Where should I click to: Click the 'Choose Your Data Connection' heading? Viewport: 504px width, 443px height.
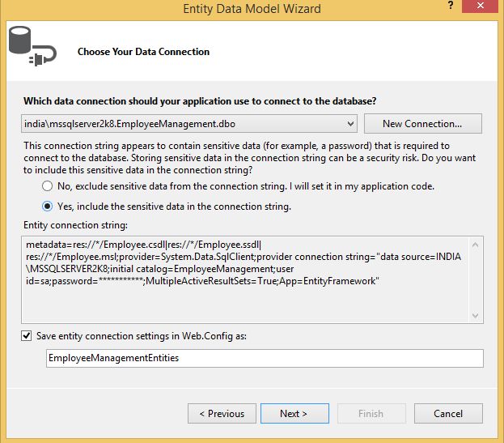pyautogui.click(x=143, y=52)
